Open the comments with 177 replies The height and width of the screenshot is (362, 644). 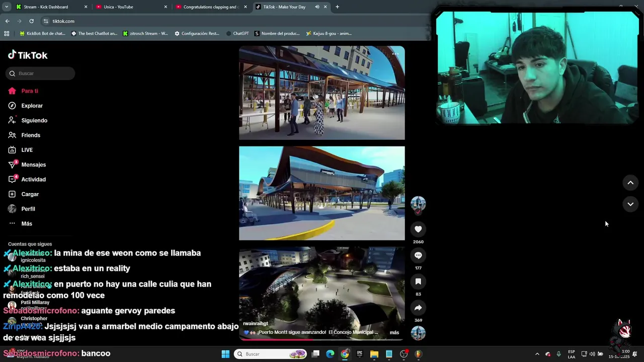[418, 255]
